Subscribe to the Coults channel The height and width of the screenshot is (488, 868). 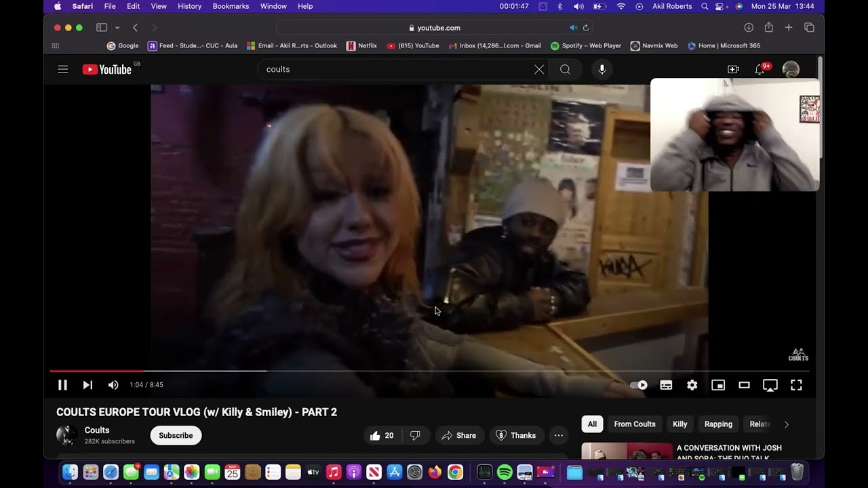point(176,436)
